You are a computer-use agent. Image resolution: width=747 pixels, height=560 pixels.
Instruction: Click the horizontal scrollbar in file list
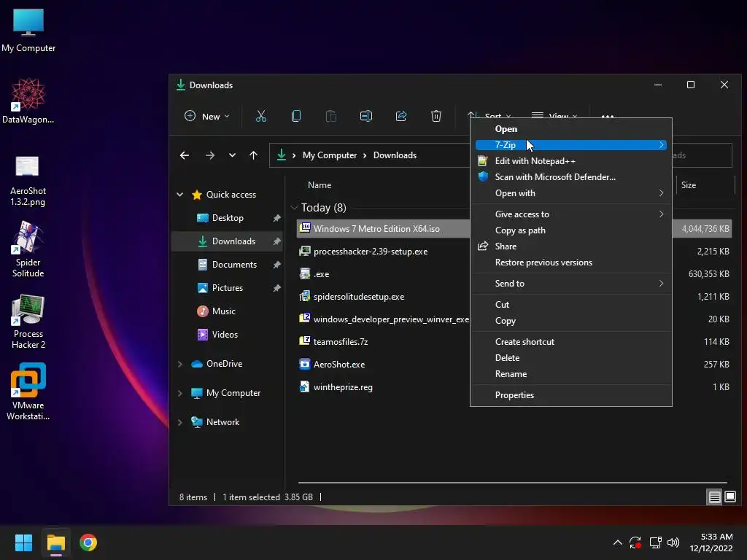click(x=513, y=483)
